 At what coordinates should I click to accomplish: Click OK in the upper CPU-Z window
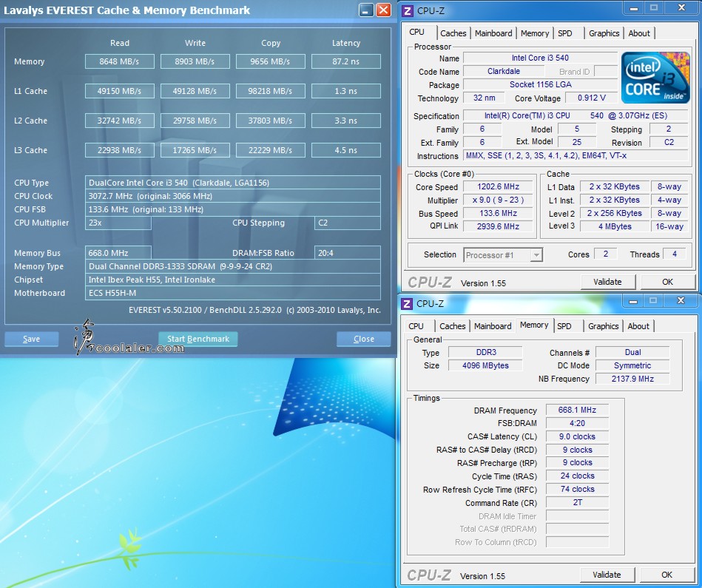point(667,282)
